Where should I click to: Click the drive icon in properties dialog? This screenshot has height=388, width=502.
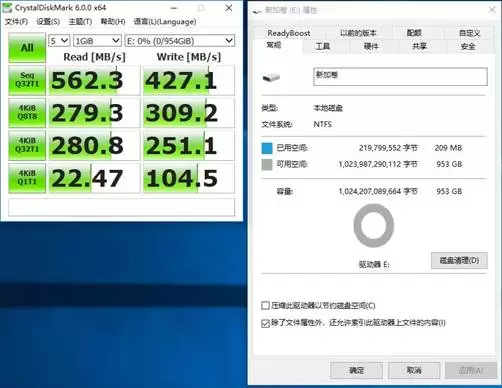point(271,78)
